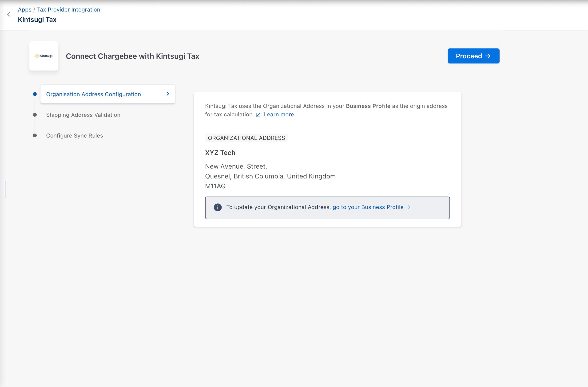Navigate to Apps breadcrumb
588x387 pixels.
(x=24, y=10)
